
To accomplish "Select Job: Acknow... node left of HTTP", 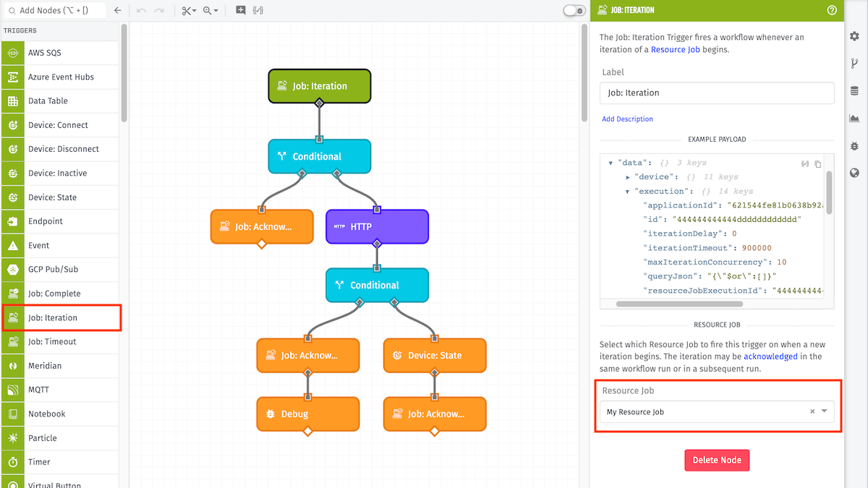I will click(x=262, y=226).
